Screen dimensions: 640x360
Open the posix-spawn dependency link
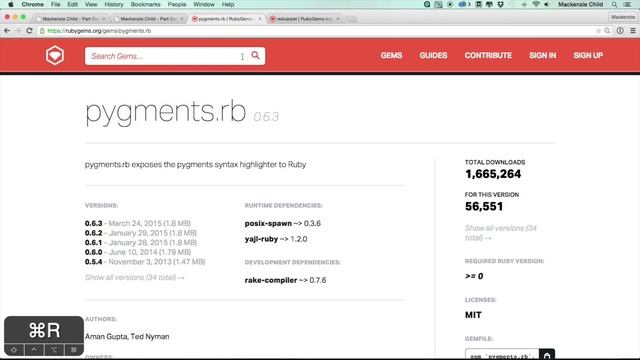coord(268,223)
